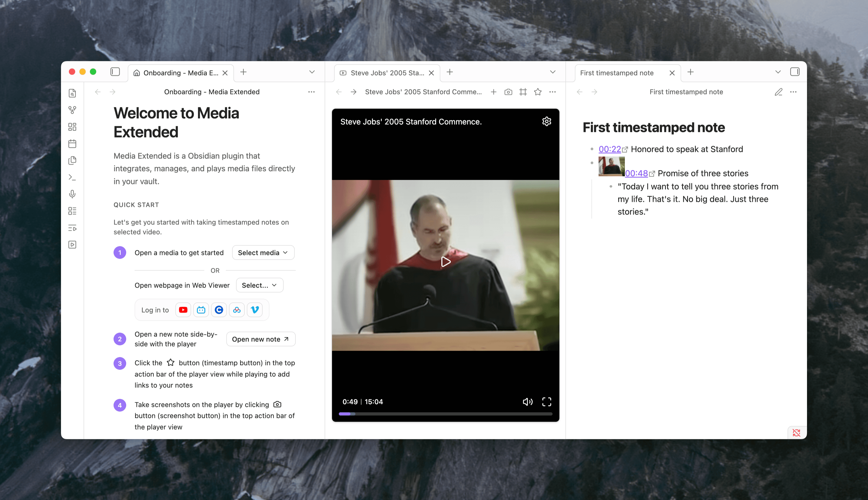Expand the Web Viewer Select dropdown
The height and width of the screenshot is (500, 868).
(x=259, y=285)
